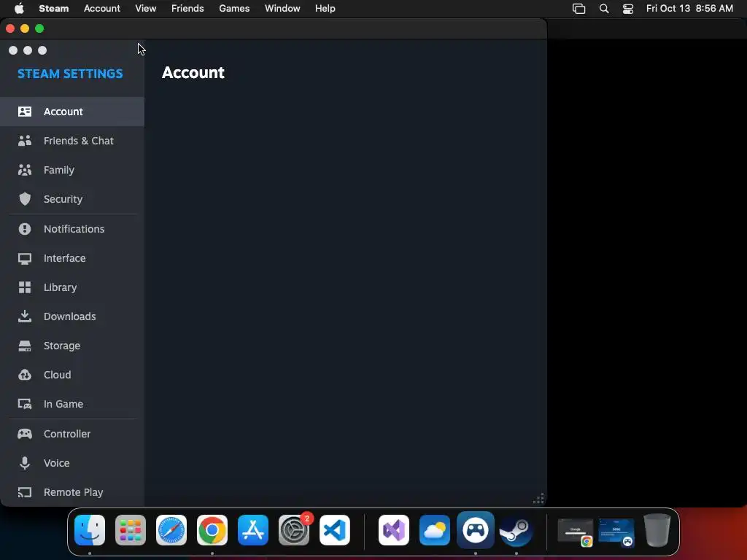Screen dimensions: 747x560
Task: Launch Google Chrome from the Dock
Action: click(212, 530)
